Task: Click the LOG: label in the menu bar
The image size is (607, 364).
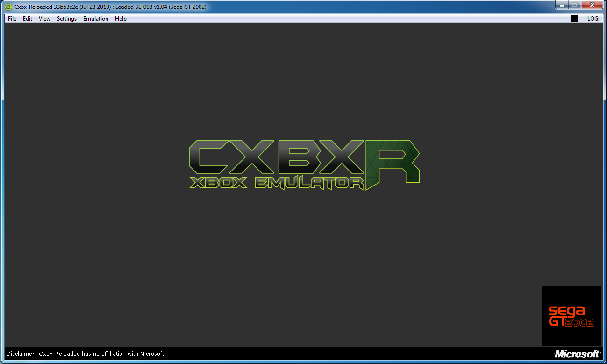Action: tap(593, 19)
